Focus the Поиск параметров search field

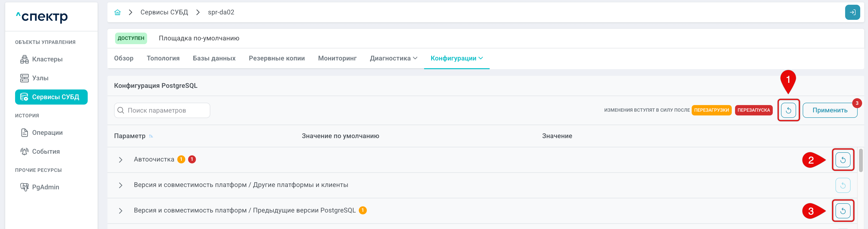click(x=162, y=111)
